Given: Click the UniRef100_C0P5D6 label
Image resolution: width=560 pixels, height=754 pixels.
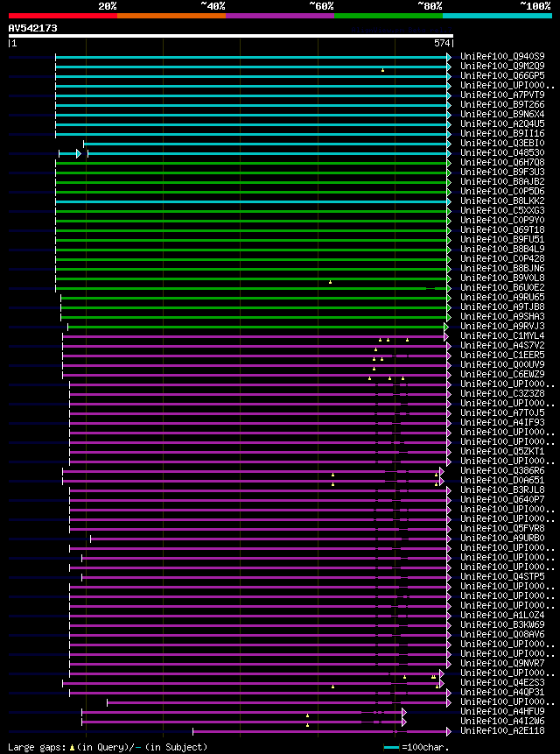Looking at the screenshot, I should 502,191.
